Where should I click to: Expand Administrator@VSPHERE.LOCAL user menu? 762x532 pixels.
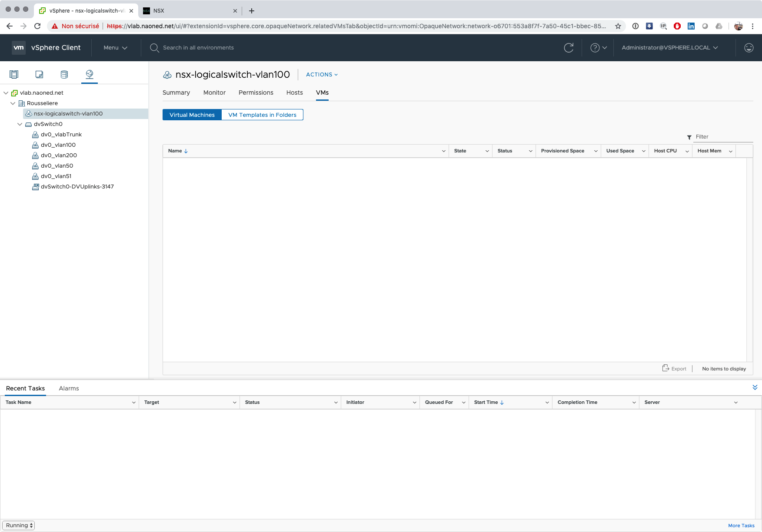(x=669, y=48)
